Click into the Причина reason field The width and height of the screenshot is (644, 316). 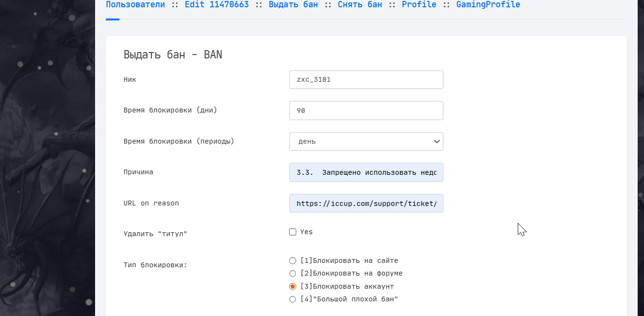click(366, 172)
